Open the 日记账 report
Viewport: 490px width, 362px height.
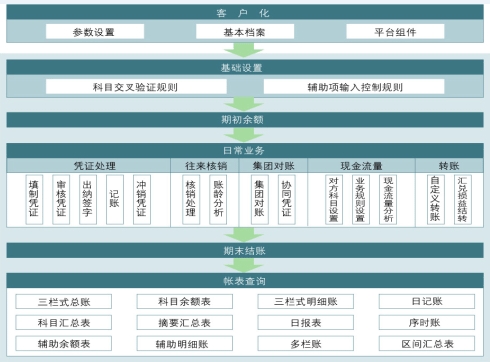[427, 302]
